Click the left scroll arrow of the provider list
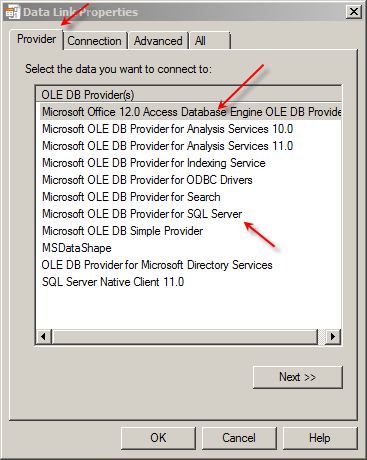This screenshot has height=460, width=367. (44, 336)
